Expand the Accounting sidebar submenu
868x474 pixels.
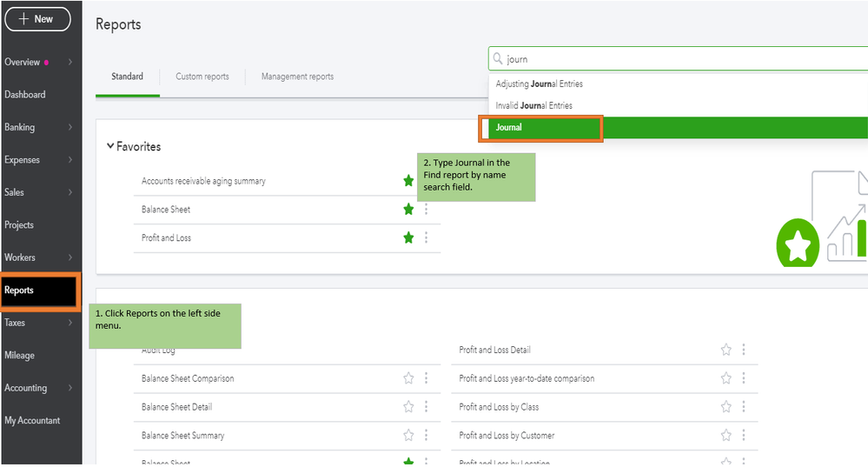[70, 388]
